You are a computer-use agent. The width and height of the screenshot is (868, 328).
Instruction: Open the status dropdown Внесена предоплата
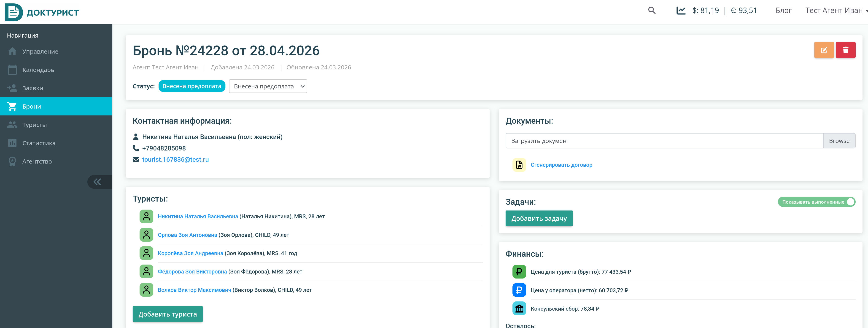[x=268, y=86]
